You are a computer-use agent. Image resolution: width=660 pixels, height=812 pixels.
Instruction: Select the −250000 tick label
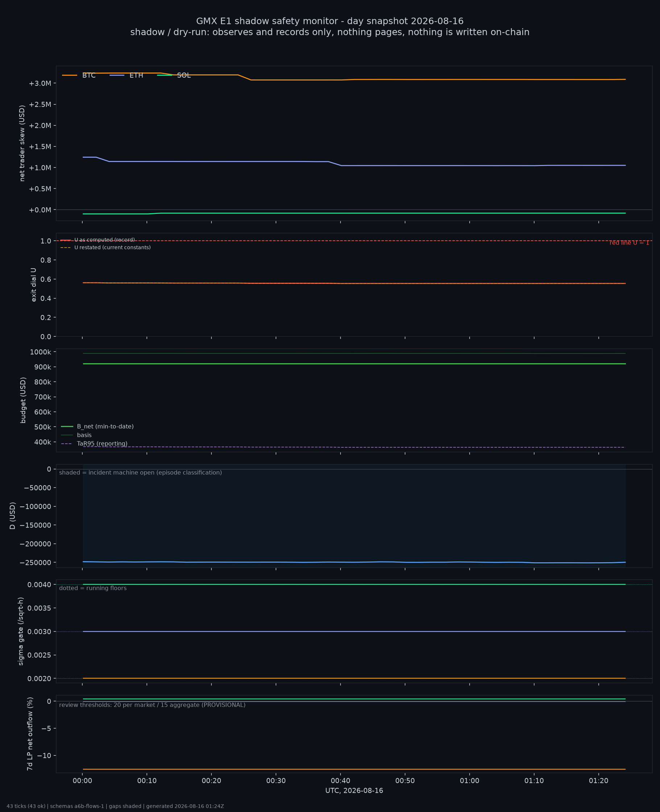[x=36, y=562]
